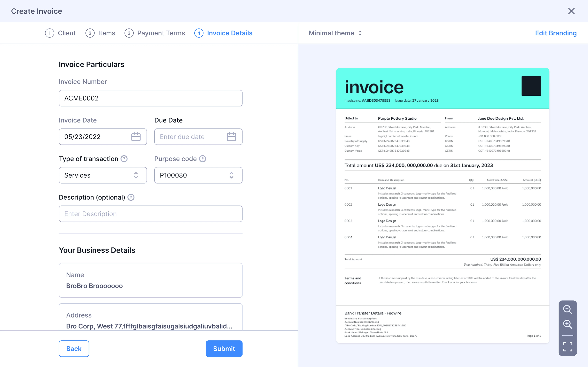This screenshot has width=588, height=367.
Task: Close the Create Invoice dialog
Action: pos(571,11)
